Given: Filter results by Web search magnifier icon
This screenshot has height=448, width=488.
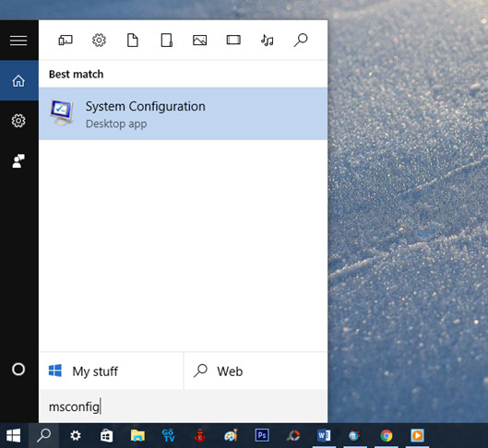Looking at the screenshot, I should coord(301,41).
